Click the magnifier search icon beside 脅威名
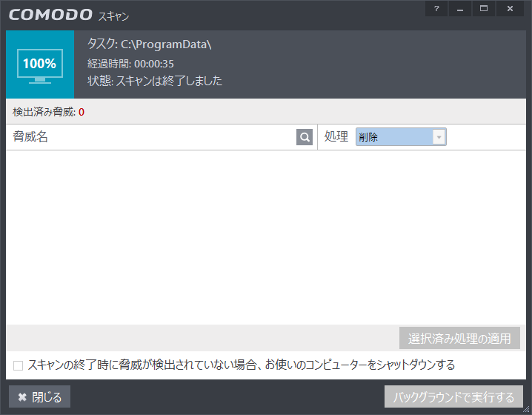Screen dimensions: 532x415 click(x=305, y=137)
